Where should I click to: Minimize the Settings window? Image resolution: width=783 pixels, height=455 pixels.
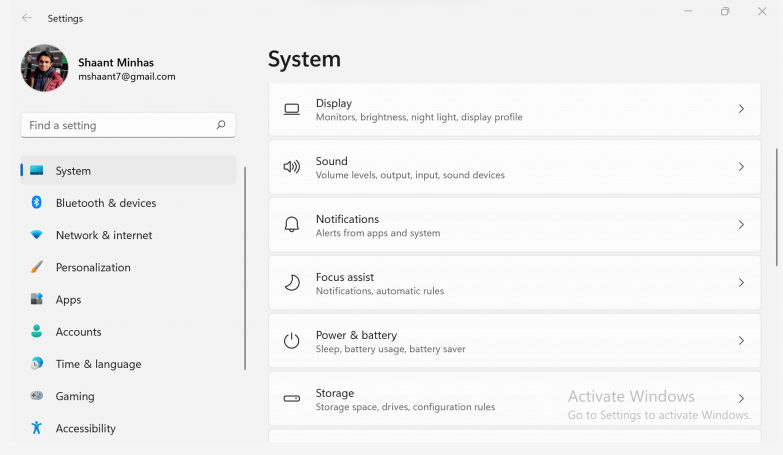pyautogui.click(x=688, y=11)
